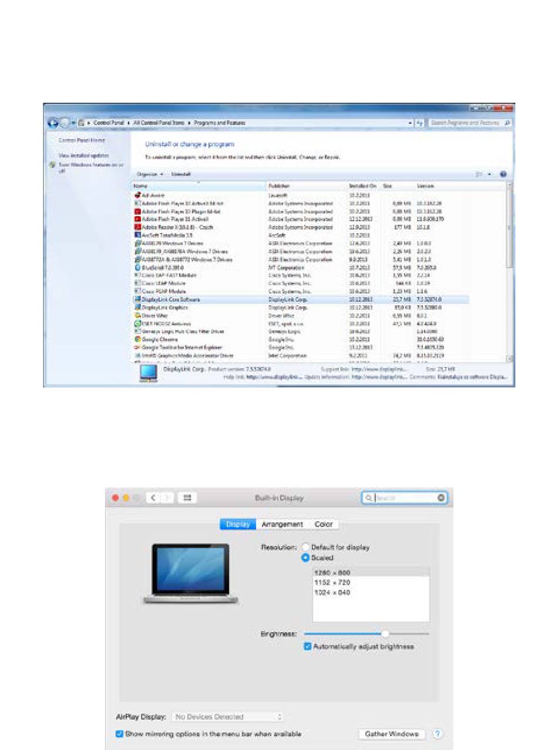Adjust the Brightness slider handle

[385, 634]
